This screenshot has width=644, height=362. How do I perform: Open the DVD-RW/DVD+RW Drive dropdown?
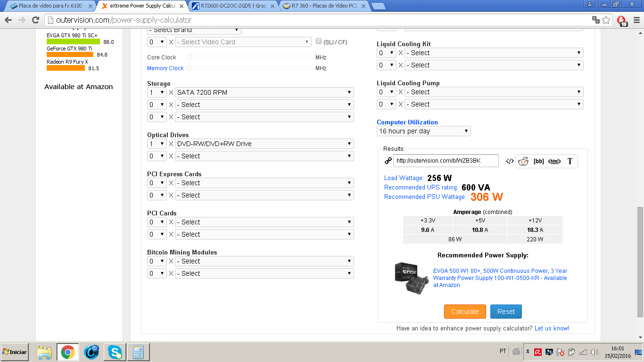[x=264, y=144]
